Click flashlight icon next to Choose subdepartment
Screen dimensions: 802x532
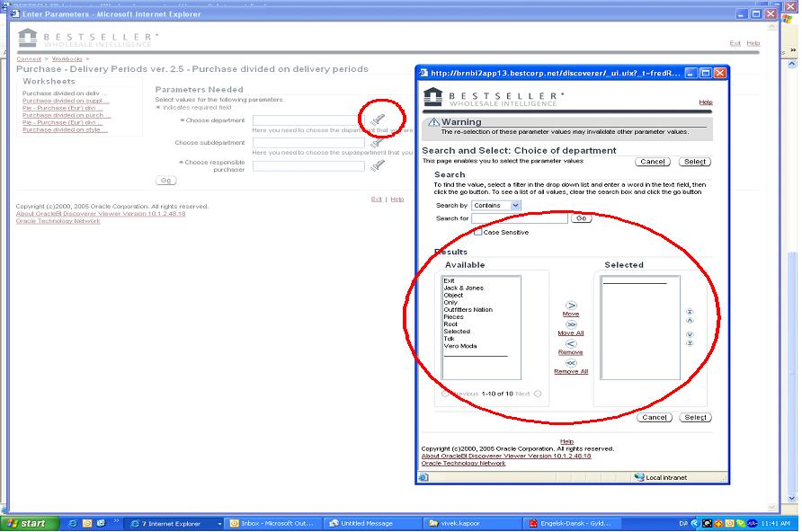[x=379, y=143]
